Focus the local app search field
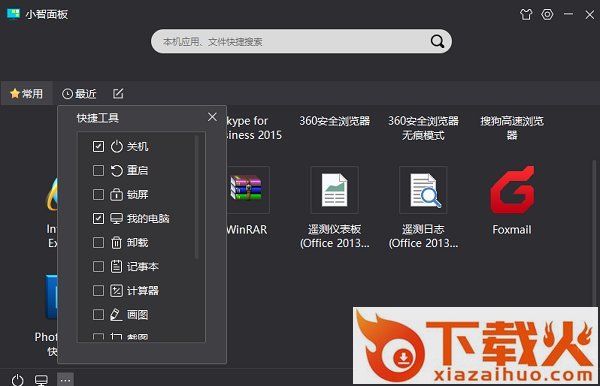The height and width of the screenshot is (386, 600). coord(301,41)
